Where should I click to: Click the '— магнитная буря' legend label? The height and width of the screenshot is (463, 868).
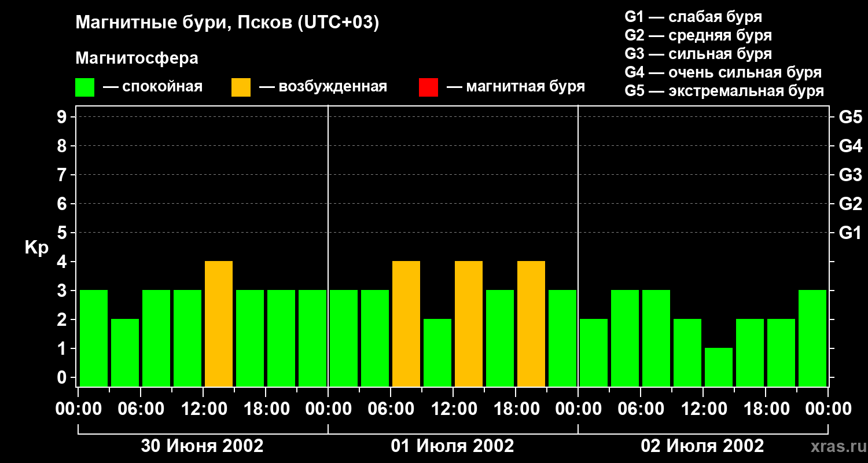click(x=516, y=87)
